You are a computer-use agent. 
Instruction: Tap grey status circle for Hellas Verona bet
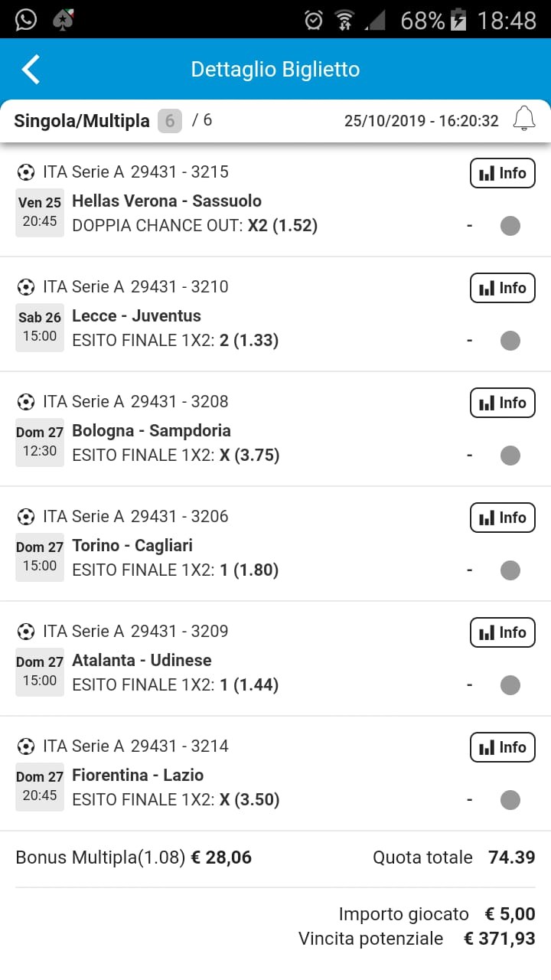pos(510,226)
